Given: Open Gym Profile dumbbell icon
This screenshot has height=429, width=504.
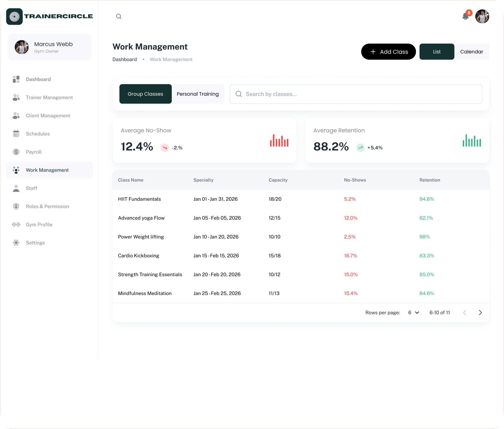Looking at the screenshot, I should pos(16,224).
